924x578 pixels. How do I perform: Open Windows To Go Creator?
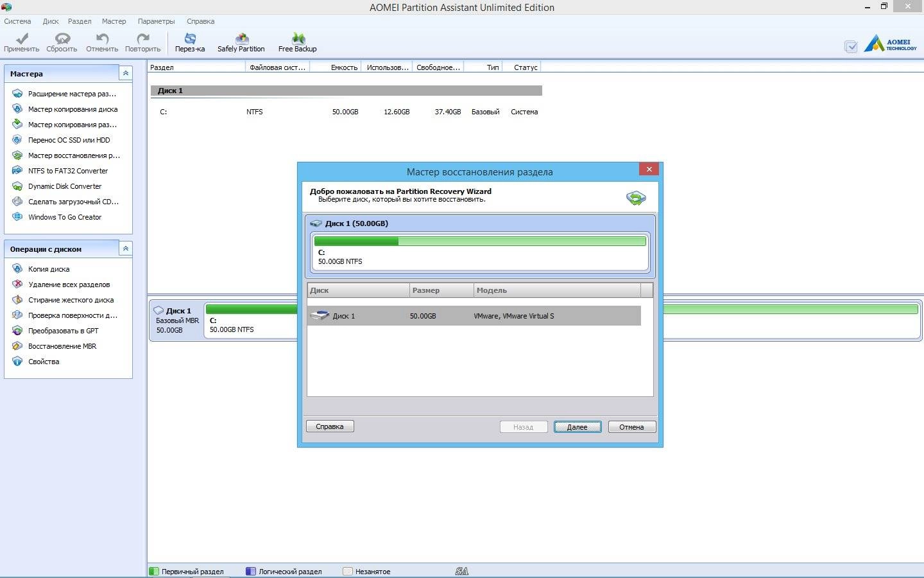[x=57, y=217]
